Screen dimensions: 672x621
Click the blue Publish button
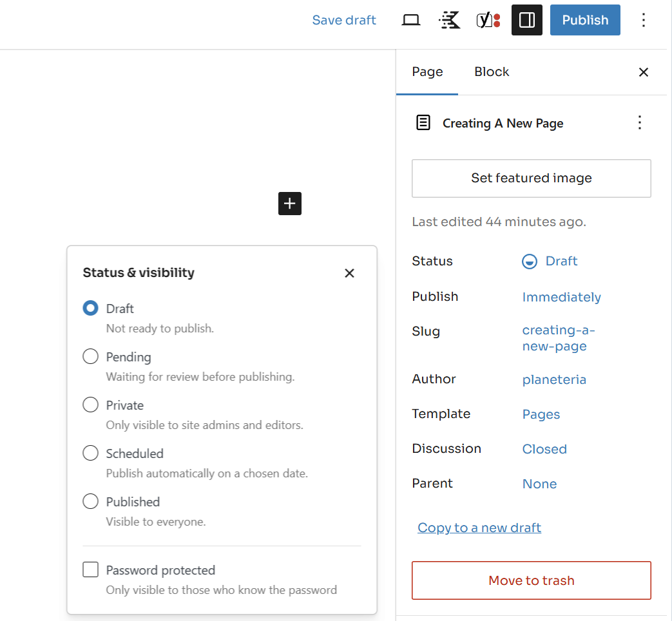585,20
